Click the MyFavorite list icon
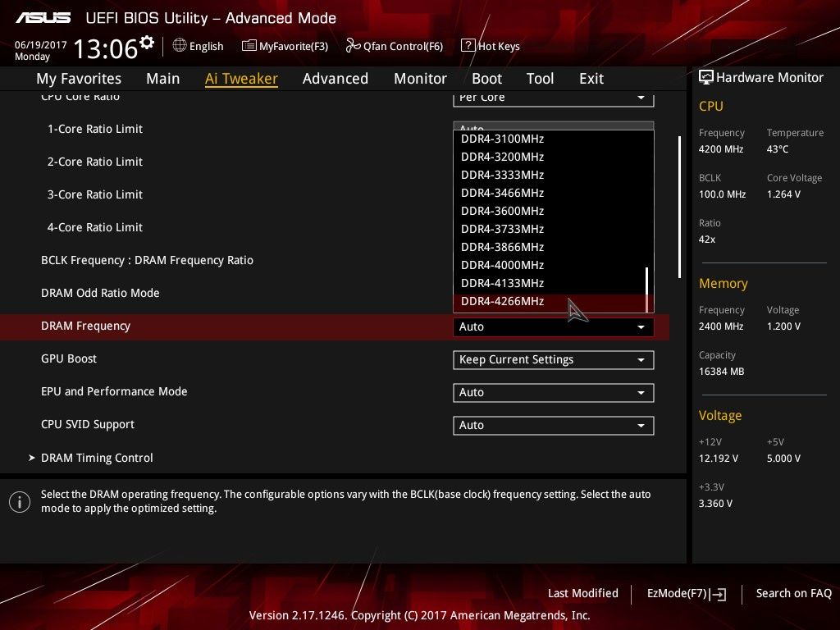This screenshot has width=840, height=630. 249,46
